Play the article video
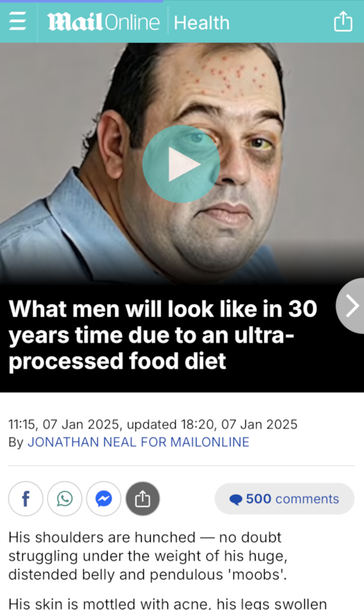The image size is (364, 610). pos(181,163)
